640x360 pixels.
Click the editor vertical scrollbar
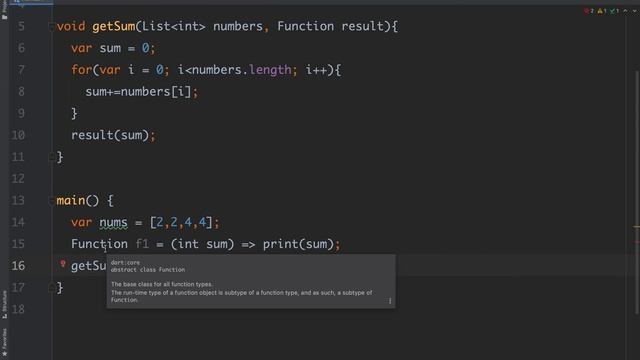click(637, 192)
